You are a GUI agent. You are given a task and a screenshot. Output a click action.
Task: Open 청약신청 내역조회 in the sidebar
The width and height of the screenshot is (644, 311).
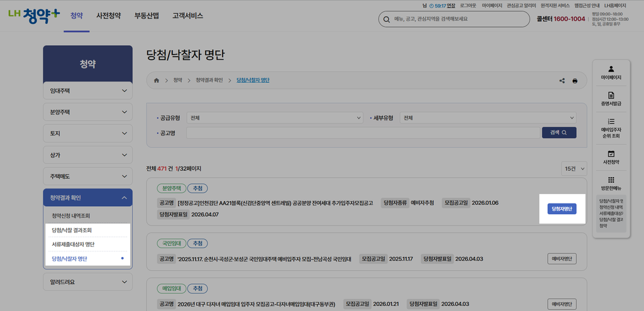coord(70,216)
